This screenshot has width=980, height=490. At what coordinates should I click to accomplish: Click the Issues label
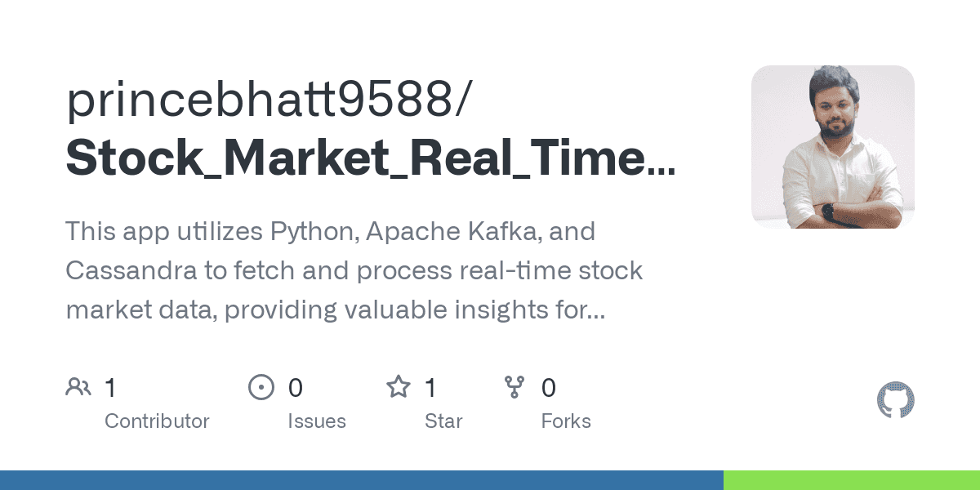[x=317, y=421]
